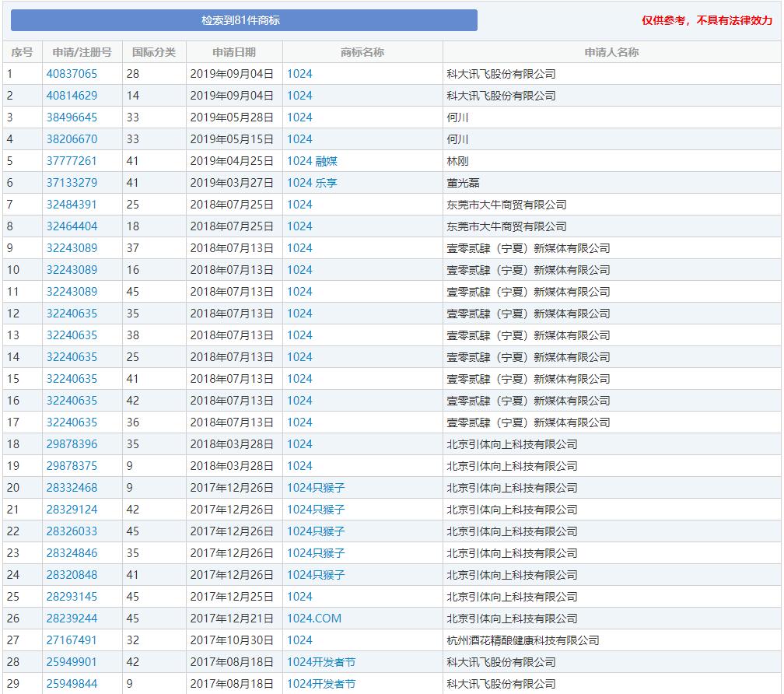Viewport: 784px width, 694px height.
Task: Click registration number 29878396
Action: coord(72,444)
